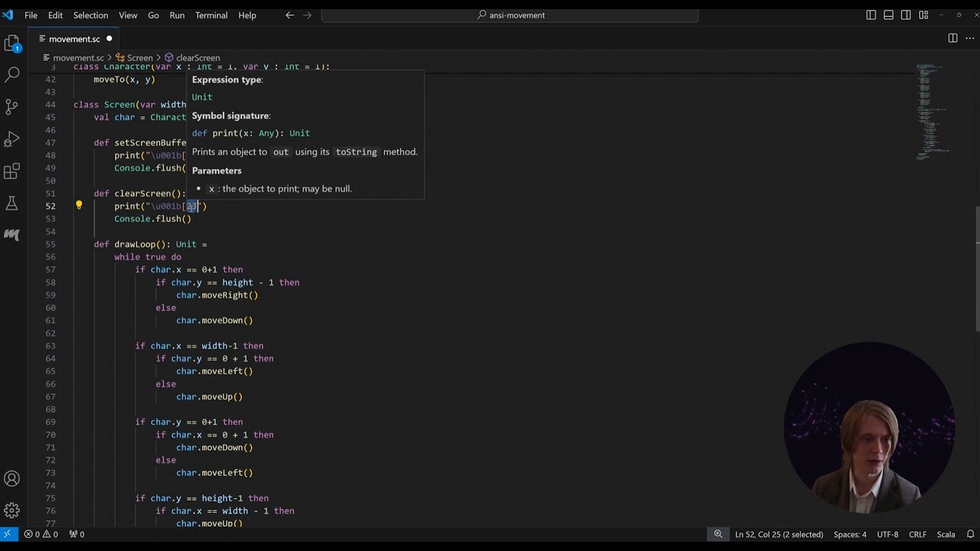The height and width of the screenshot is (551, 980).
Task: Open the Search view in activity bar
Action: (x=12, y=74)
